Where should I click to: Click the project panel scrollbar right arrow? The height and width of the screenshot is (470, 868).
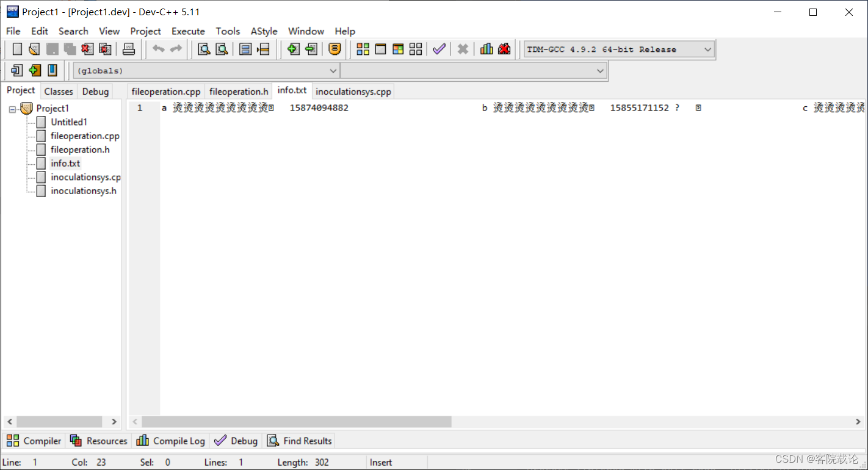(114, 422)
